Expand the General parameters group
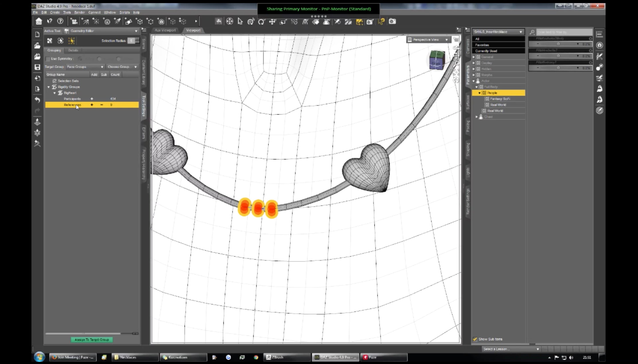638x364 pixels. point(473,57)
